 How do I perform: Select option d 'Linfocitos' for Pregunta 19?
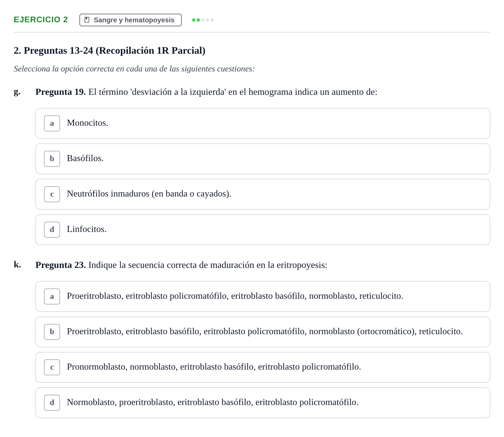click(263, 230)
